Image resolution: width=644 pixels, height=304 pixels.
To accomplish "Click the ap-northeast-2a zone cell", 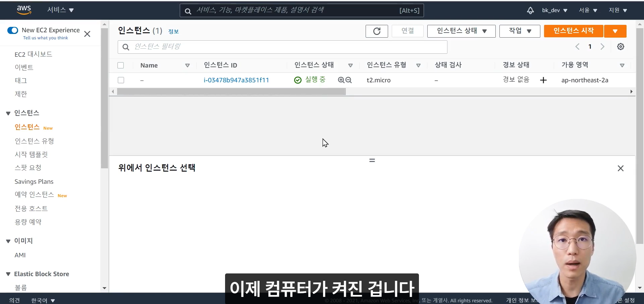I will point(585,80).
